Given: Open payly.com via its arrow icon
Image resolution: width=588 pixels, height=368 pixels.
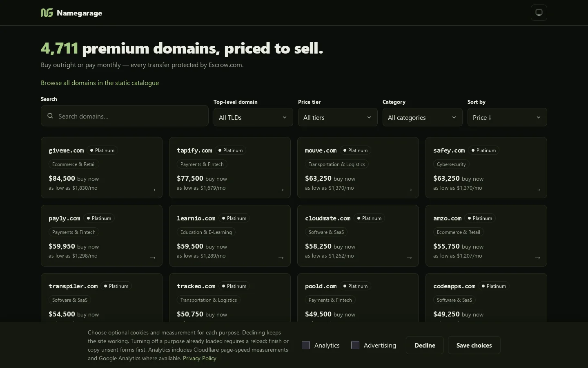Looking at the screenshot, I should [153, 258].
